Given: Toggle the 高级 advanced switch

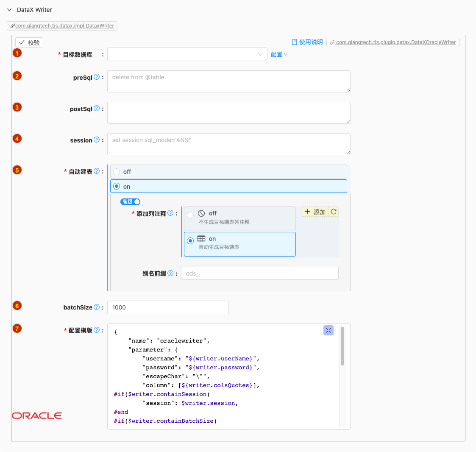Looking at the screenshot, I should [x=130, y=202].
